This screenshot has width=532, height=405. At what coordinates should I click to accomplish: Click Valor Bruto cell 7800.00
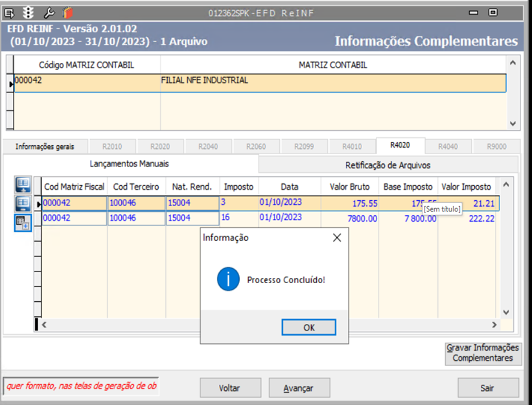pyautogui.click(x=349, y=218)
